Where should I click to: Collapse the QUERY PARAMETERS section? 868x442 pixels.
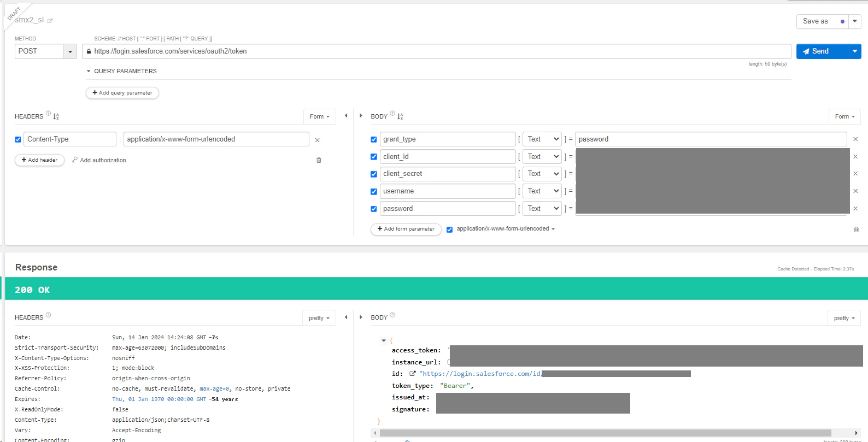click(x=89, y=71)
